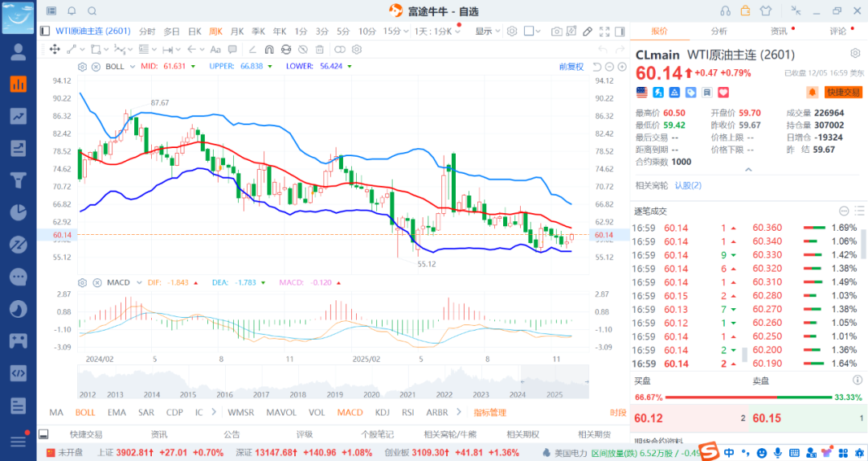This screenshot has height=461, width=868.
Task: Open the 认股(2) warrants link
Action: (688, 185)
